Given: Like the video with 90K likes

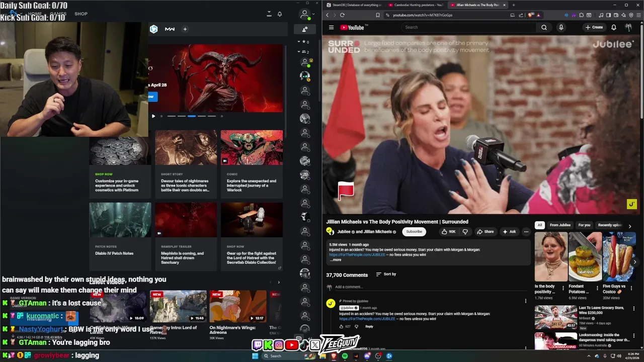Looking at the screenshot, I should tap(448, 232).
